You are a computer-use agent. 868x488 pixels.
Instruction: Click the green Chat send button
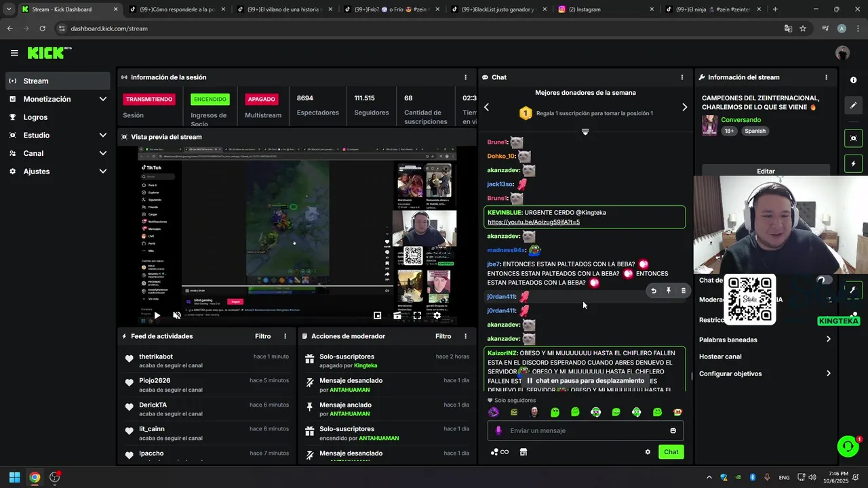pos(671,452)
